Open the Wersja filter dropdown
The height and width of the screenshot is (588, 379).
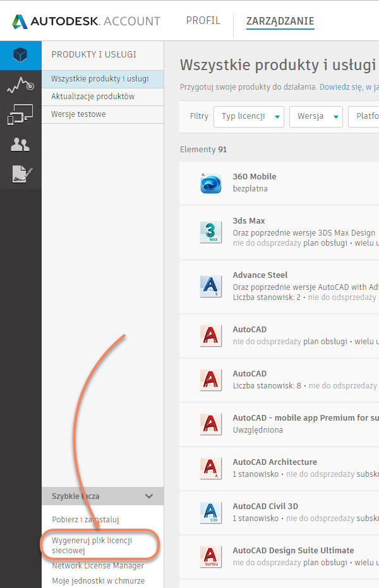coord(316,116)
